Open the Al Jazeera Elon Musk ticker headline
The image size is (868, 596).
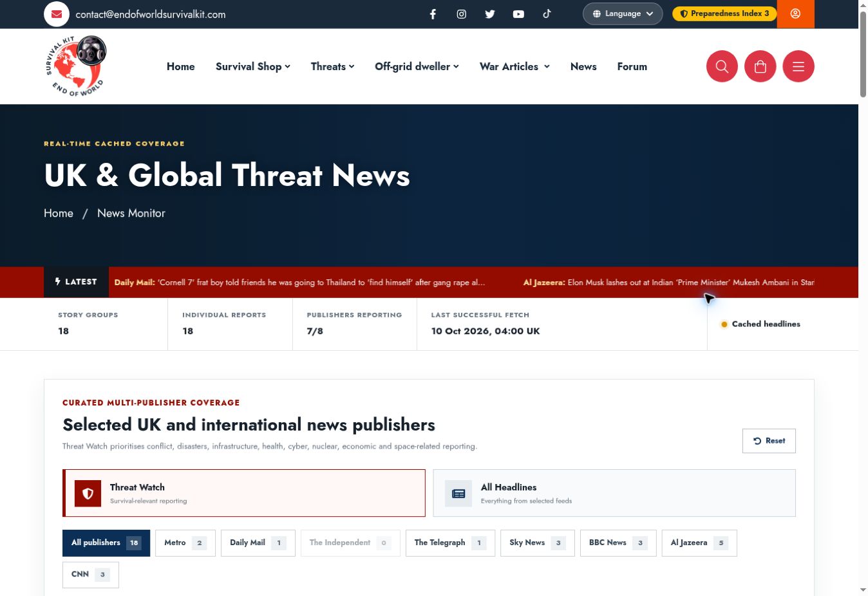668,283
